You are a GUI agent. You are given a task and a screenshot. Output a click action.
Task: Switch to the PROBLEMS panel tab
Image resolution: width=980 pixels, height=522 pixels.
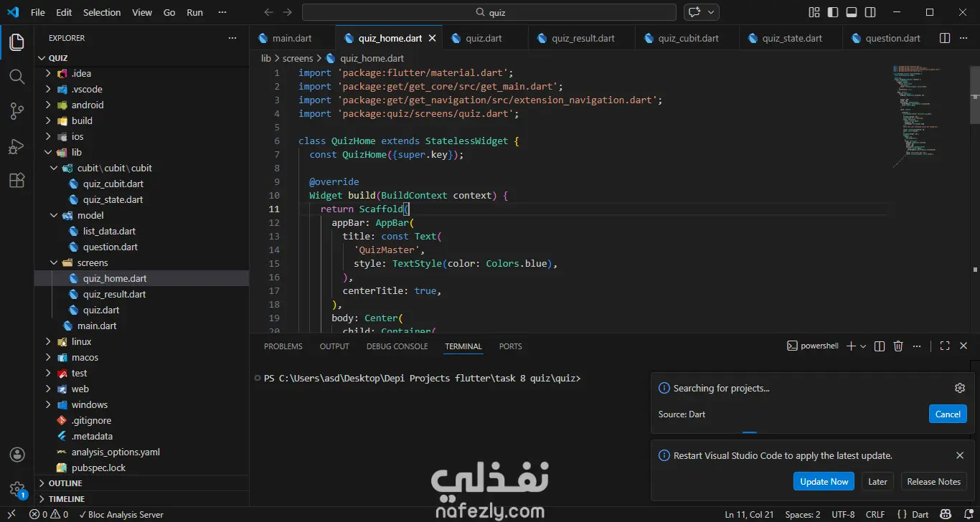coord(283,346)
